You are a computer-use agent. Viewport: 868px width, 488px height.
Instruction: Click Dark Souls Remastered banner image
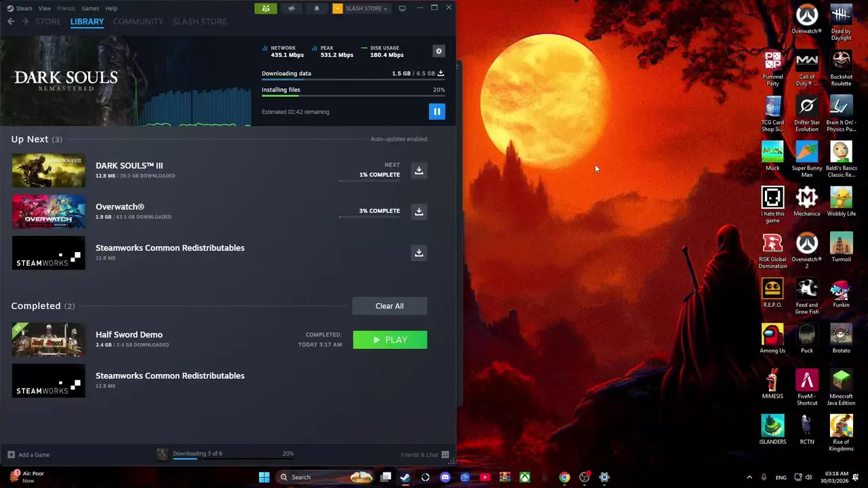(125, 80)
